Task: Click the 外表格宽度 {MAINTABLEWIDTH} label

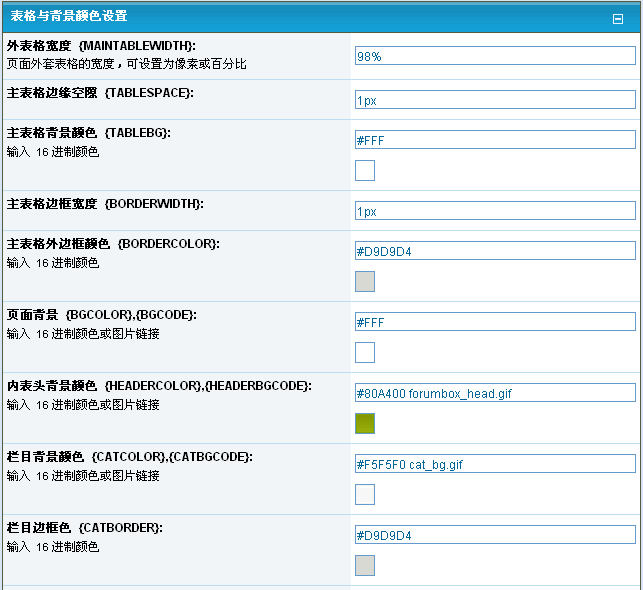Action: point(101,46)
